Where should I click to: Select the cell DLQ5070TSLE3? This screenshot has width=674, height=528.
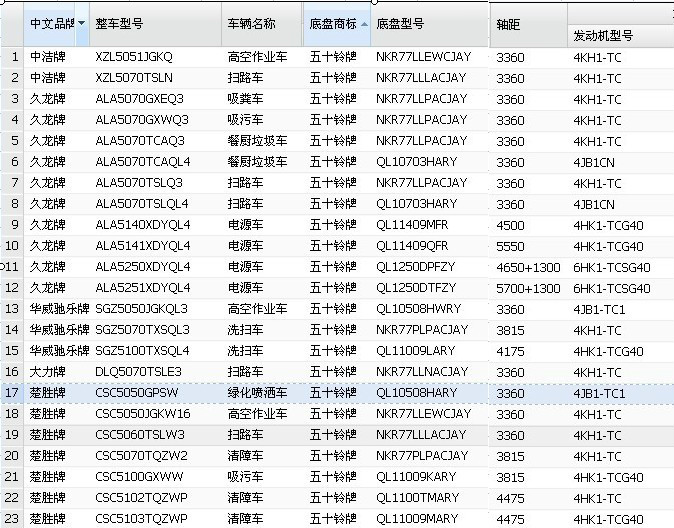click(139, 372)
